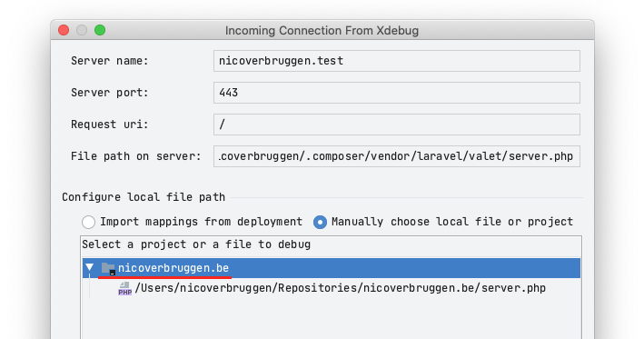Click the Server port: label
This screenshot has height=339, width=644.
tap(109, 93)
